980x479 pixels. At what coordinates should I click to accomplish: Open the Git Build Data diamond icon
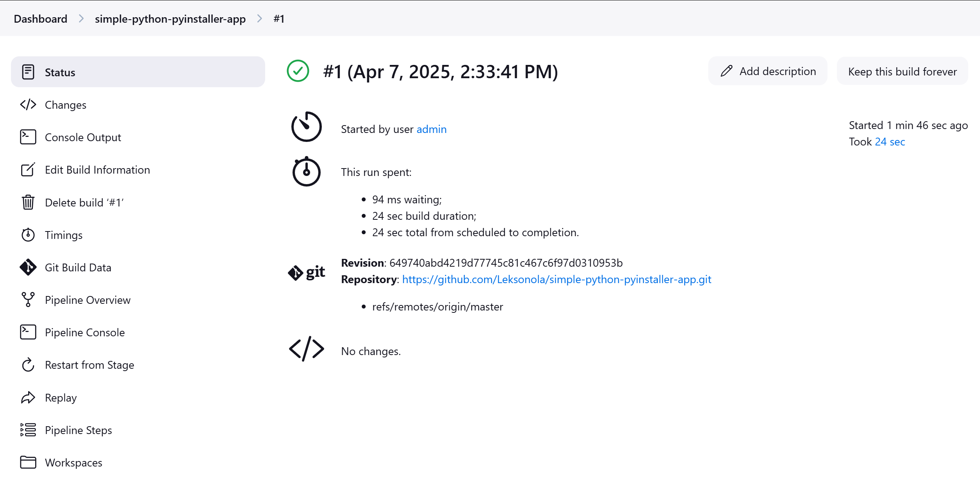[x=28, y=267]
